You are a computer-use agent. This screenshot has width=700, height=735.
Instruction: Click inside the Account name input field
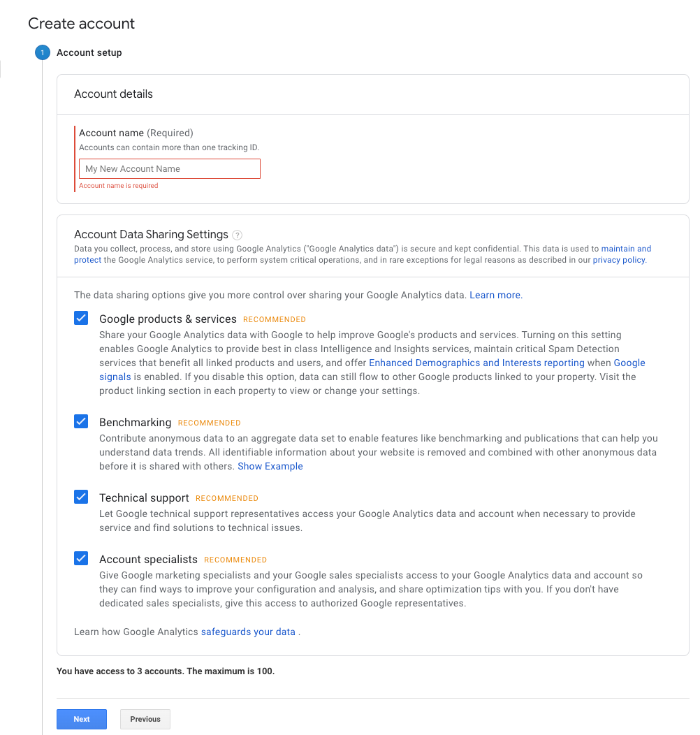(x=169, y=168)
